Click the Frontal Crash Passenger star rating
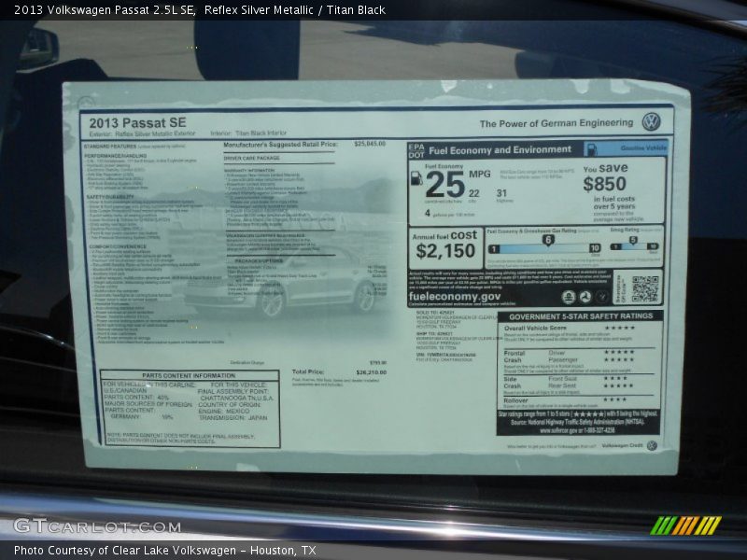Screen dimensions: 747x560 pyautogui.click(x=619, y=359)
